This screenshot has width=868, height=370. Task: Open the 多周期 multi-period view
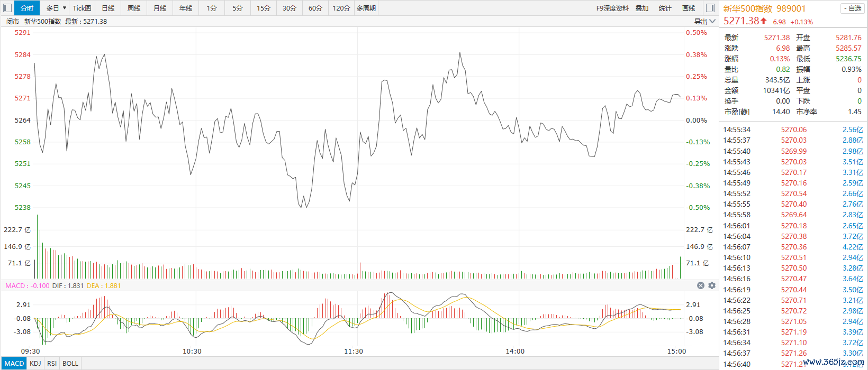point(366,8)
